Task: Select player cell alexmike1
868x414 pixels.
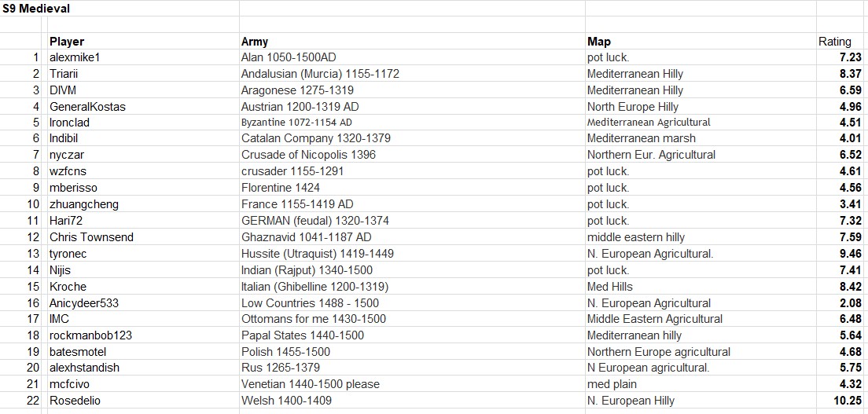Action: click(75, 57)
